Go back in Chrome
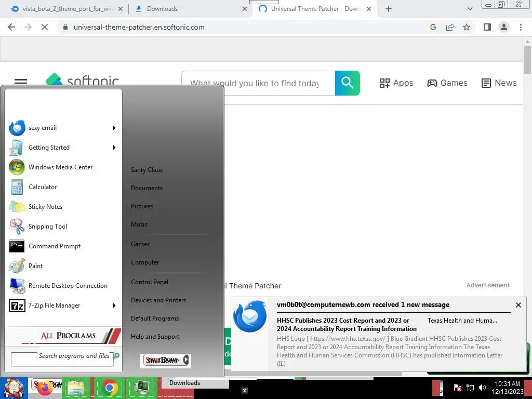The height and width of the screenshot is (399, 532). tap(11, 27)
